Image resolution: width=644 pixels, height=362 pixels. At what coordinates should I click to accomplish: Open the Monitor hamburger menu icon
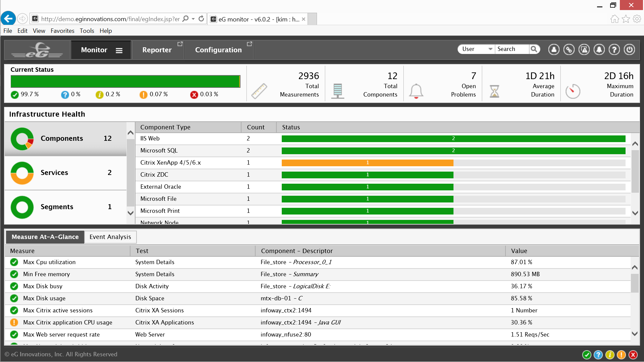tap(119, 50)
